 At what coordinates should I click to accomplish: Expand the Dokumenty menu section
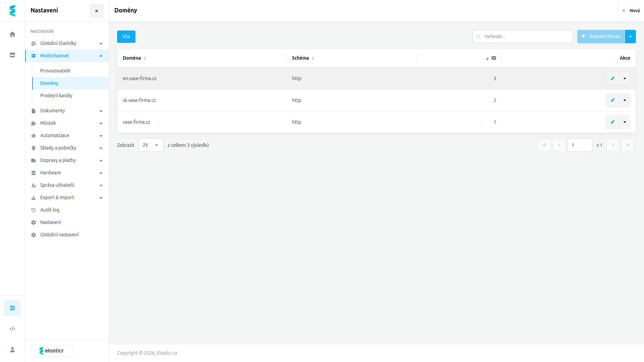click(67, 111)
